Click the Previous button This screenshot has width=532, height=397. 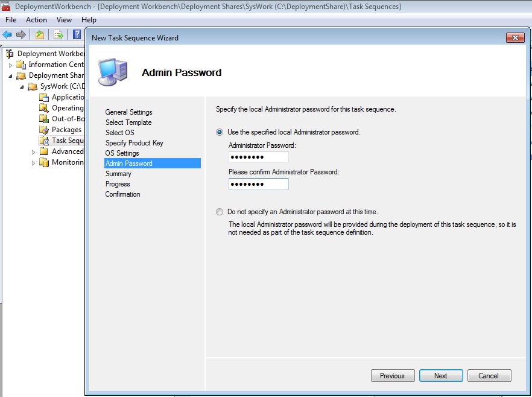pos(393,376)
